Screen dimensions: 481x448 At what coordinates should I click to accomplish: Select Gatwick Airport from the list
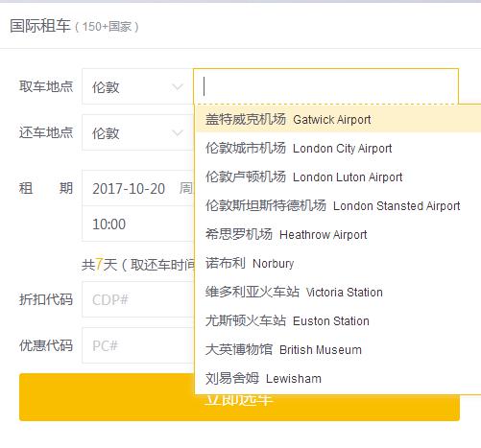[338, 119]
